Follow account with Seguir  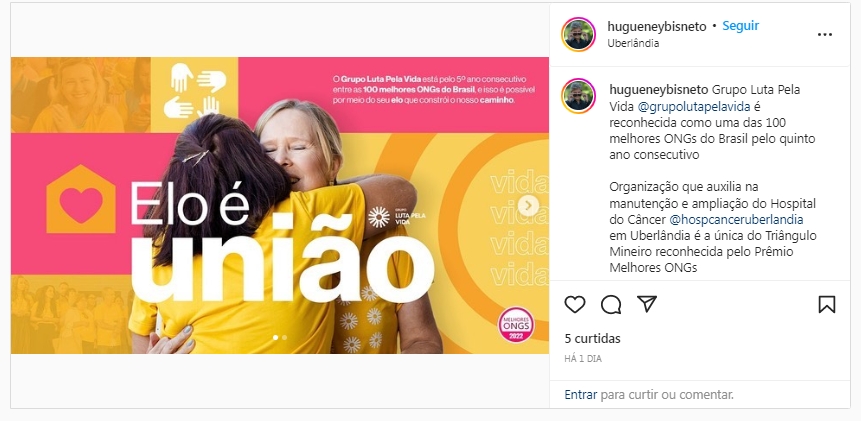click(740, 26)
